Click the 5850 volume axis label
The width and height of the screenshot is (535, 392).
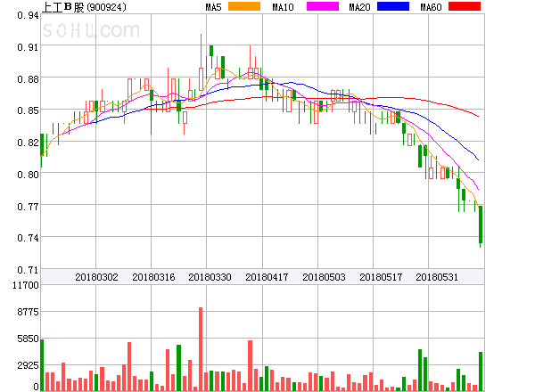click(x=28, y=339)
